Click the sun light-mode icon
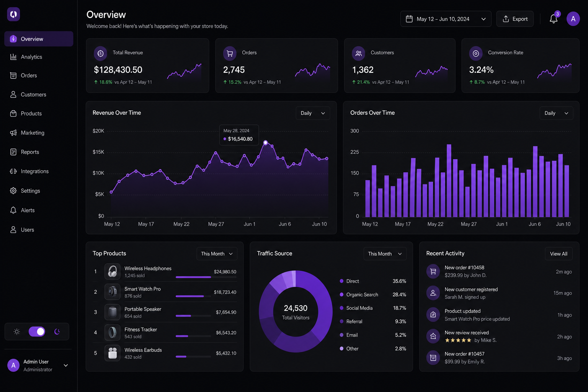Viewport: 588px width, 392px height. pyautogui.click(x=17, y=332)
